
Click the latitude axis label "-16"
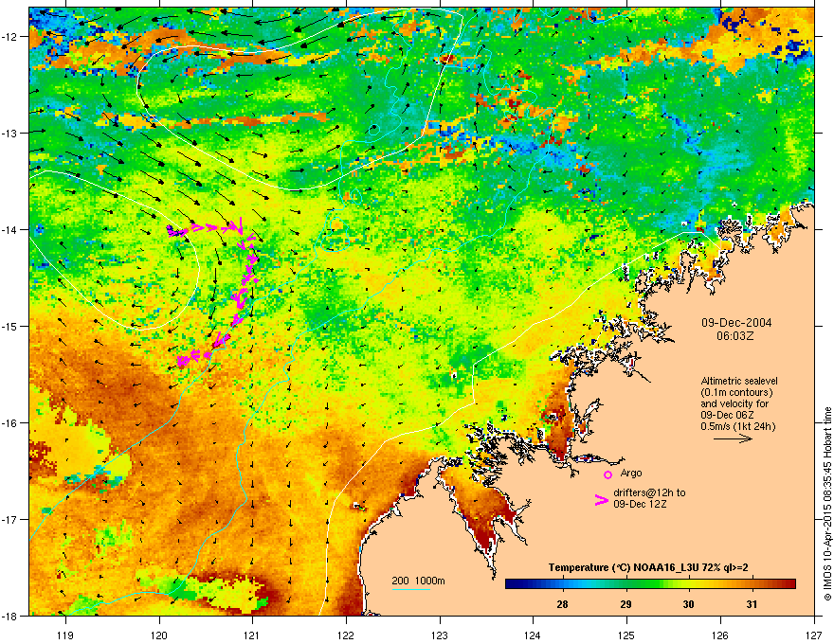9,423
